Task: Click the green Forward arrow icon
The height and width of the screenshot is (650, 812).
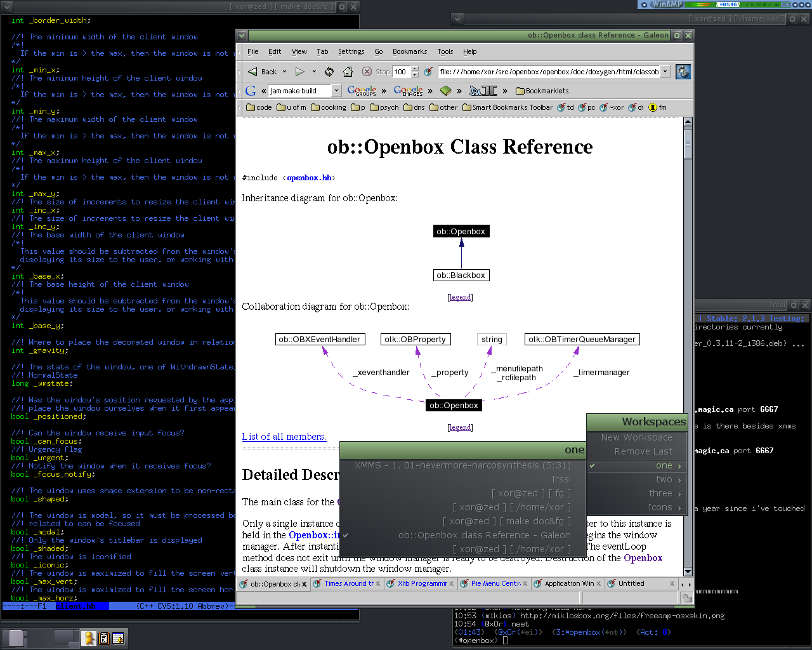Action: click(x=300, y=72)
